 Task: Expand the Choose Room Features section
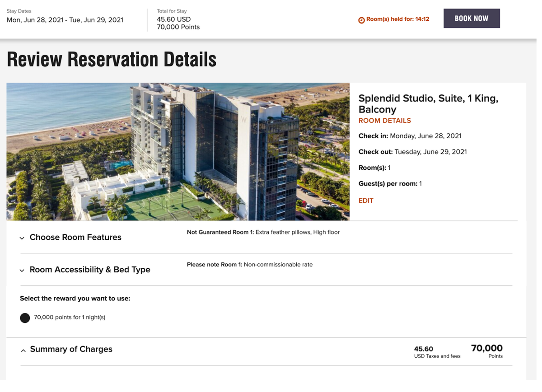coord(75,237)
